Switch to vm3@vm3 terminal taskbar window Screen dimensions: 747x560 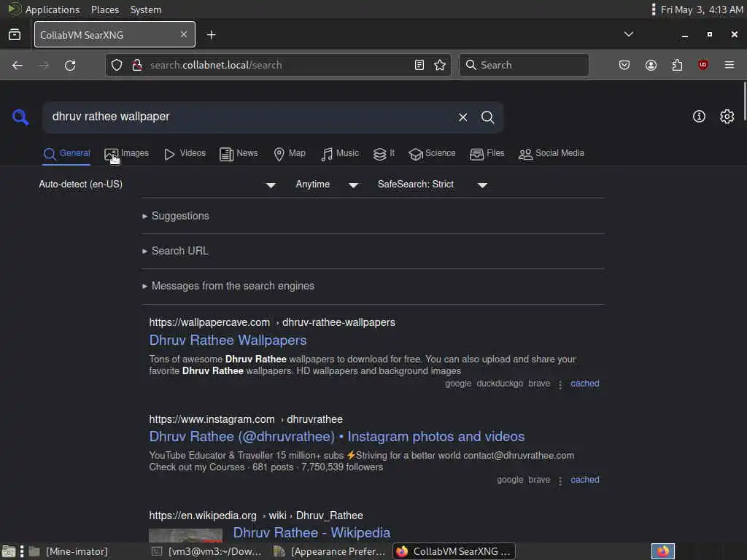206,551
